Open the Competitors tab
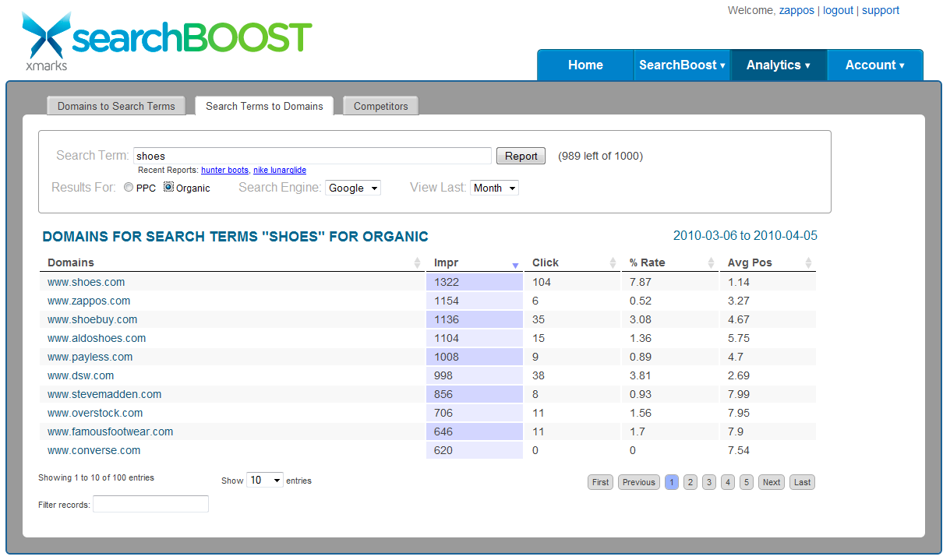This screenshot has height=560, width=950. (380, 106)
